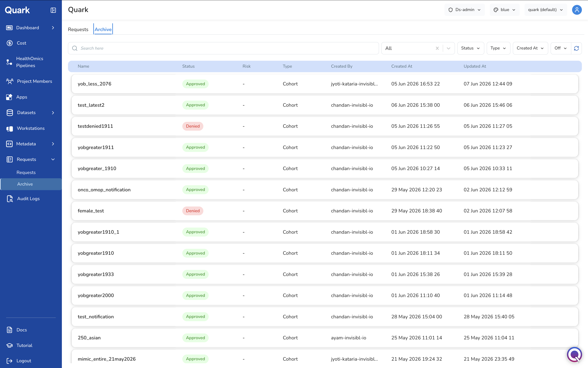Click Created At column header
This screenshot has width=588, height=368.
click(402, 66)
